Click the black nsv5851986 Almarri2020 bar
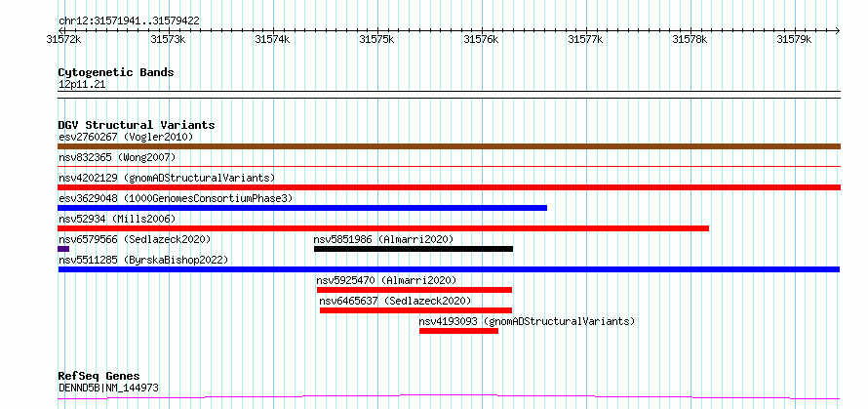The width and height of the screenshot is (868, 409). [414, 249]
